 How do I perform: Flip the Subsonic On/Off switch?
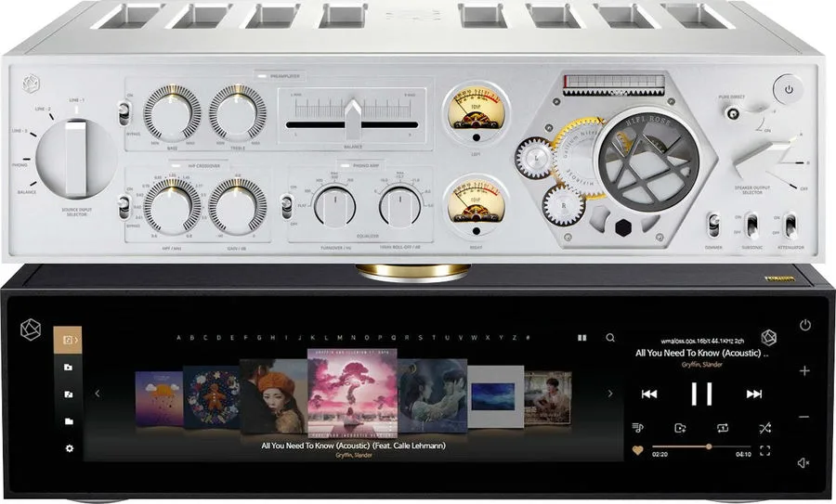pyautogui.click(x=751, y=225)
